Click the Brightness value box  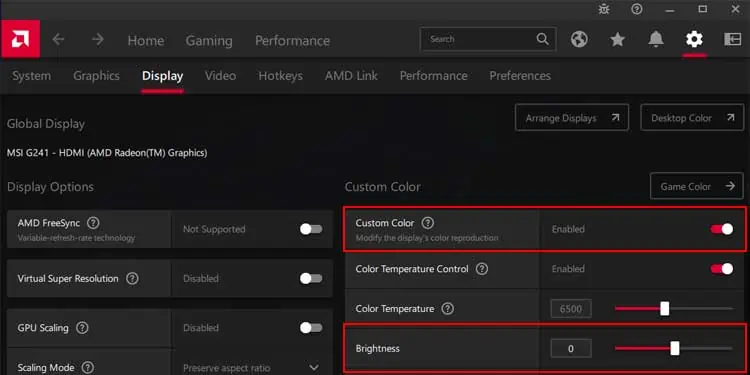(x=571, y=349)
